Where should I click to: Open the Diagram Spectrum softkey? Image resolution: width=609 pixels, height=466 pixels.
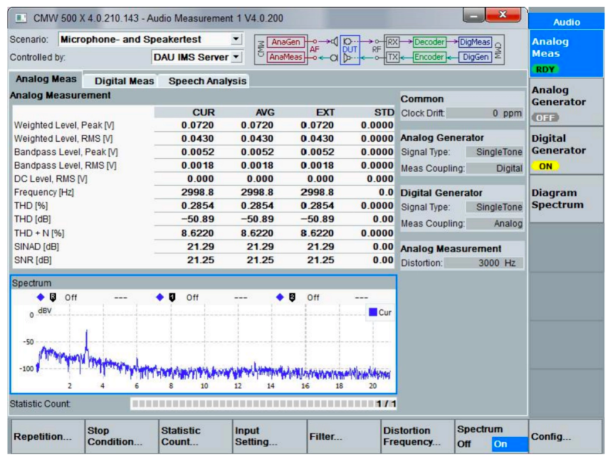coord(566,199)
